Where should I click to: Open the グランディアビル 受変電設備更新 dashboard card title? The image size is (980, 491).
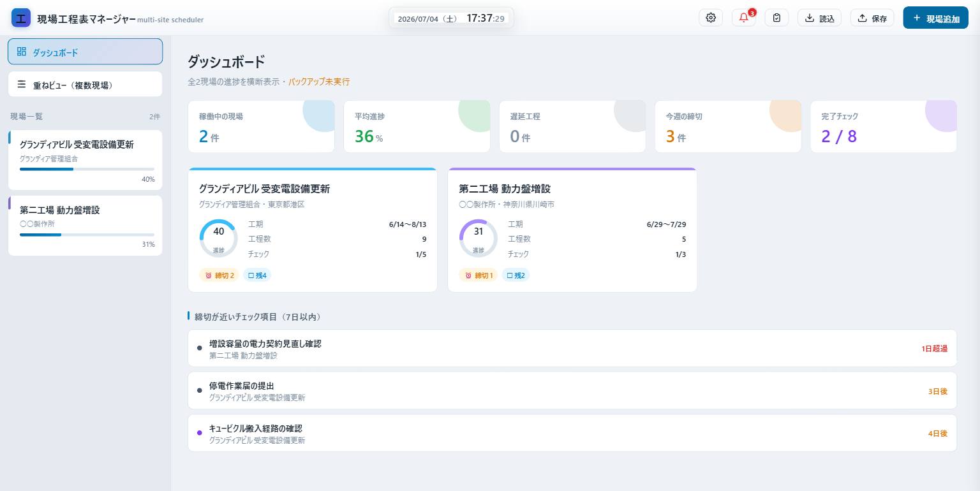pyautogui.click(x=264, y=189)
